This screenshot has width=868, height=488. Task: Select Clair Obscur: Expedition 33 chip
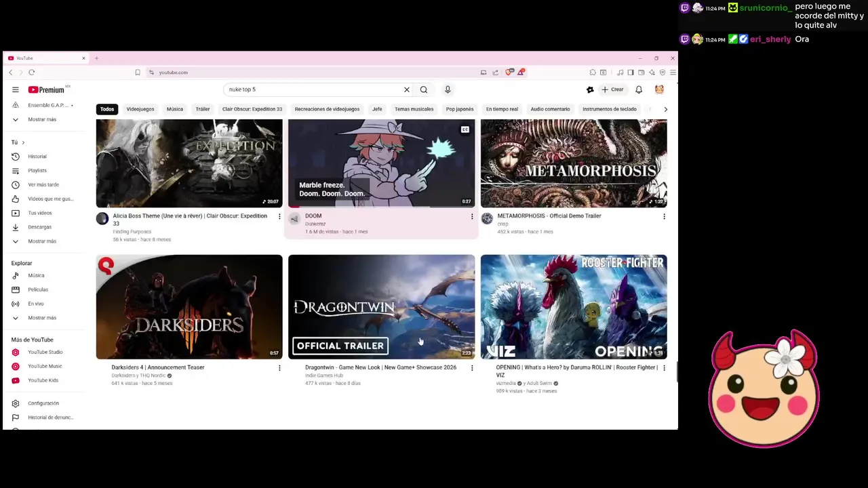coord(252,109)
